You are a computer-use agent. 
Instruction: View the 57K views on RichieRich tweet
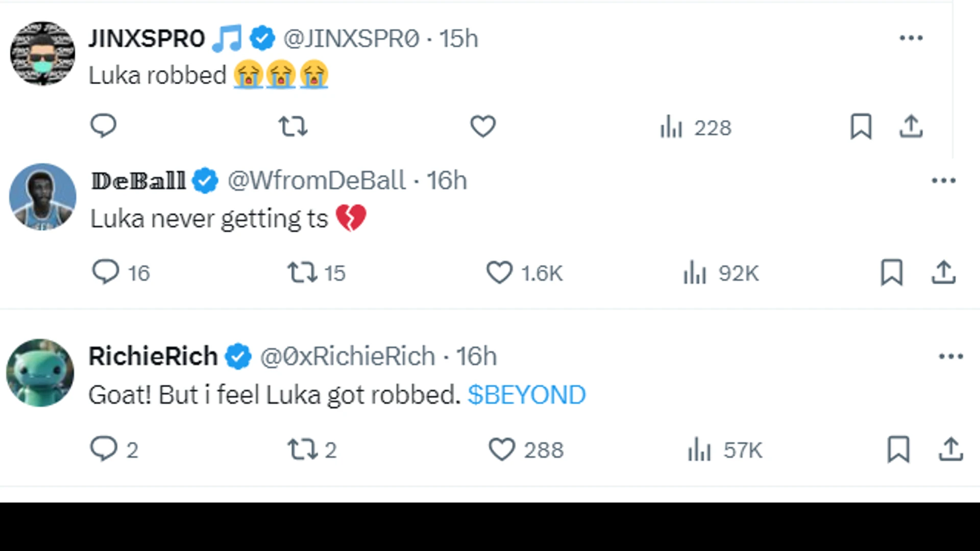point(725,450)
